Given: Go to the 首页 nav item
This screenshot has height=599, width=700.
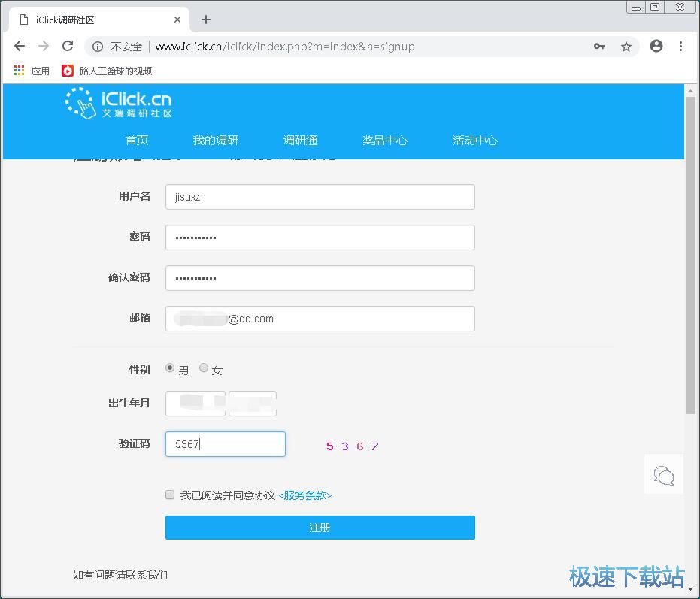Looking at the screenshot, I should click(137, 140).
